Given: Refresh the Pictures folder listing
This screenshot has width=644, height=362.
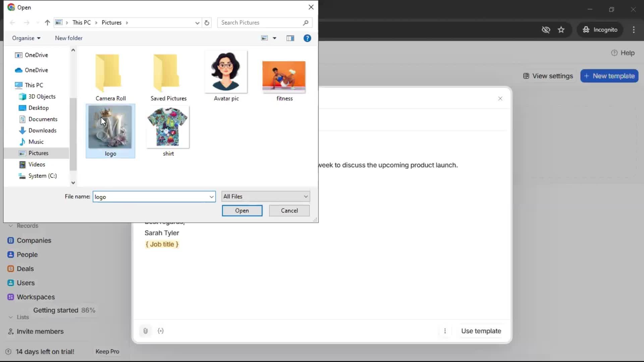Looking at the screenshot, I should pos(207,22).
